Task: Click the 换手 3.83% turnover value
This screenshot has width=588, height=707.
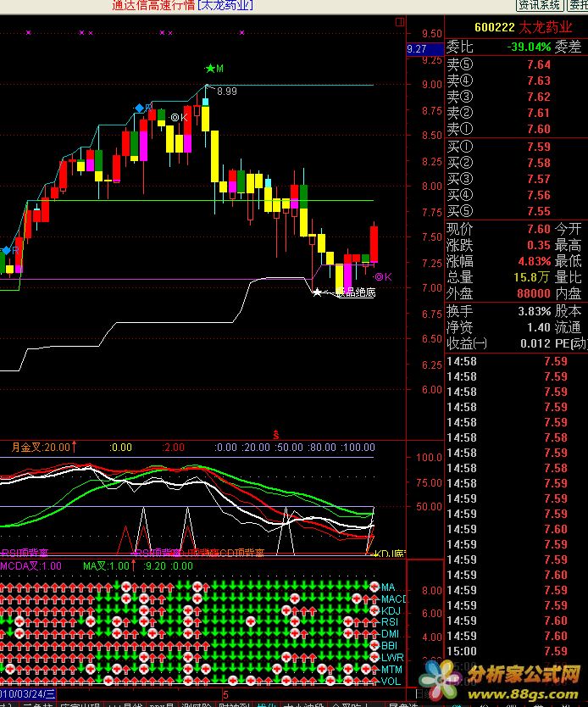Action: point(535,311)
